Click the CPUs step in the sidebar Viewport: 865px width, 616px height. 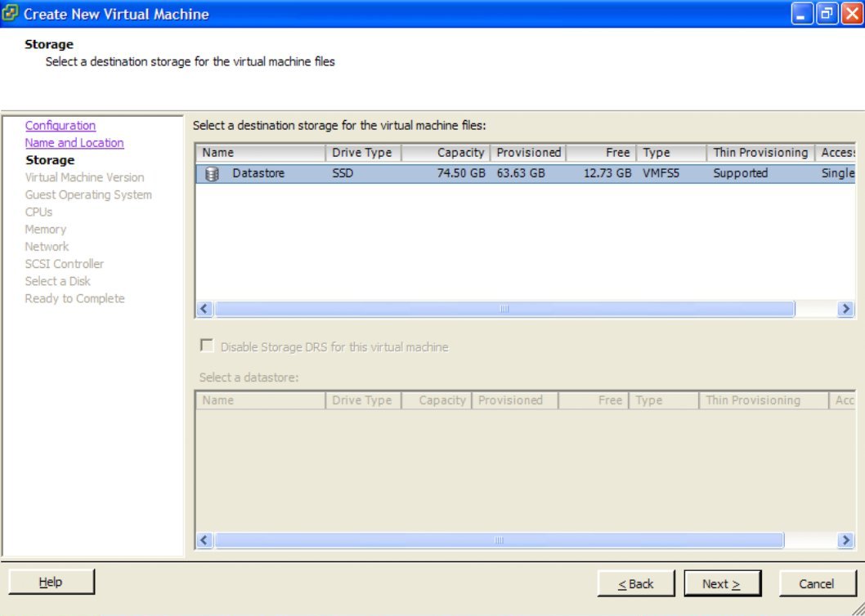(38, 212)
